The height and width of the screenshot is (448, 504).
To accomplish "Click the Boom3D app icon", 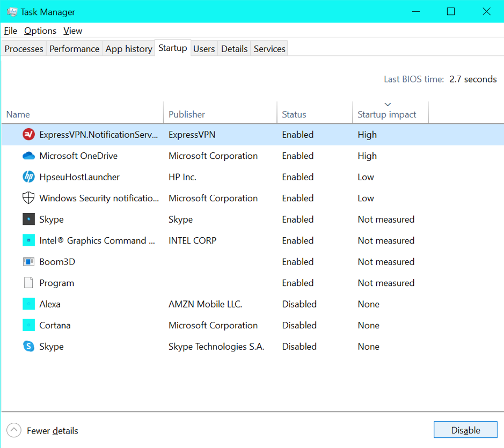I will (x=28, y=262).
